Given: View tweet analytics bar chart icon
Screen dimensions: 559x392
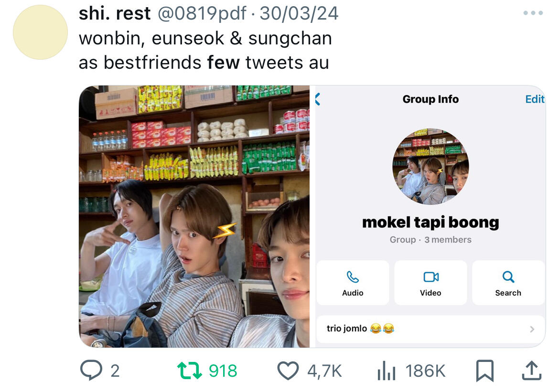Looking at the screenshot, I should tap(387, 370).
